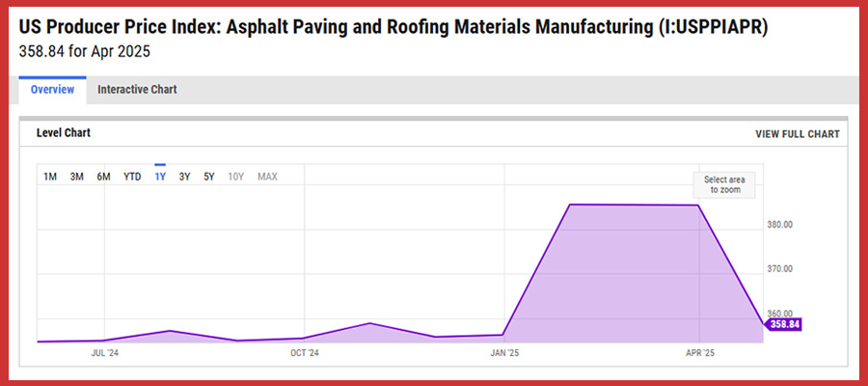
Task: Click the greyed-out 10Y range
Action: [x=236, y=177]
